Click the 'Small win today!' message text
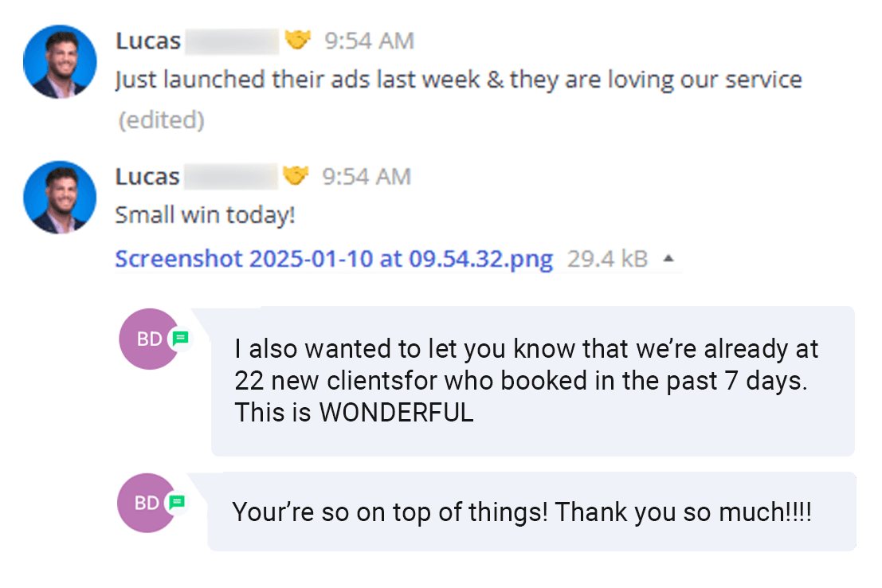 [x=206, y=215]
